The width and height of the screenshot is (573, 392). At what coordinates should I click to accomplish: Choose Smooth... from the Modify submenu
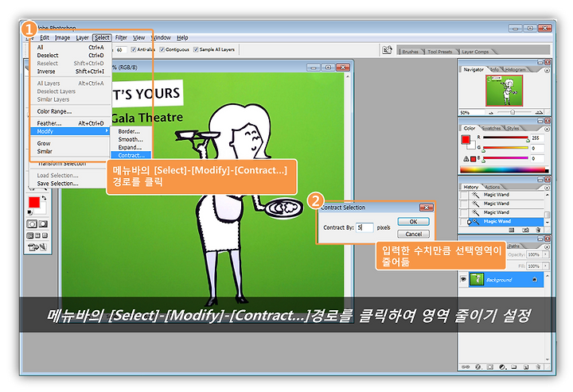tap(131, 139)
